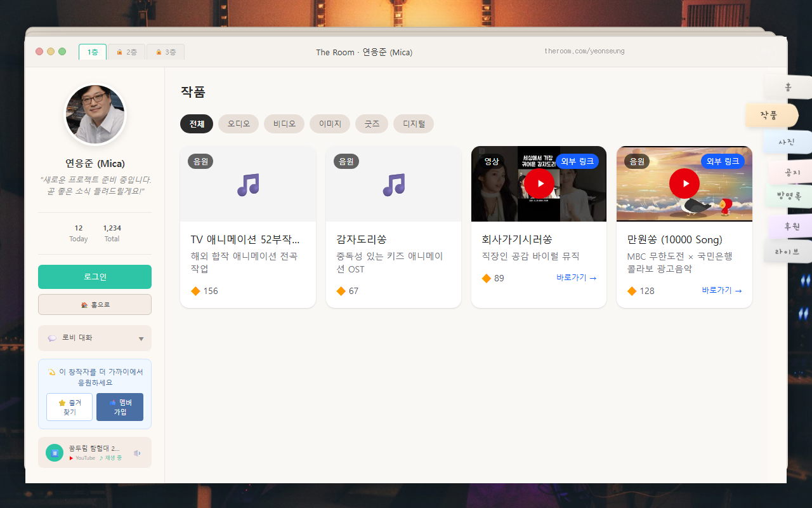Expand the 로비 대화 dropdown arrow
This screenshot has width=812, height=508.
pos(141,338)
